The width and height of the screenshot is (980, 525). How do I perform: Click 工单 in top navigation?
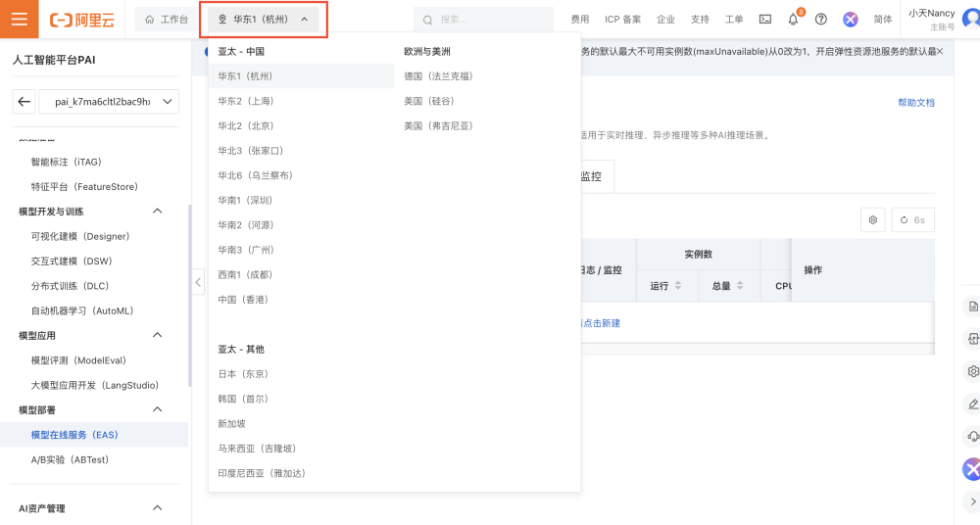[734, 20]
